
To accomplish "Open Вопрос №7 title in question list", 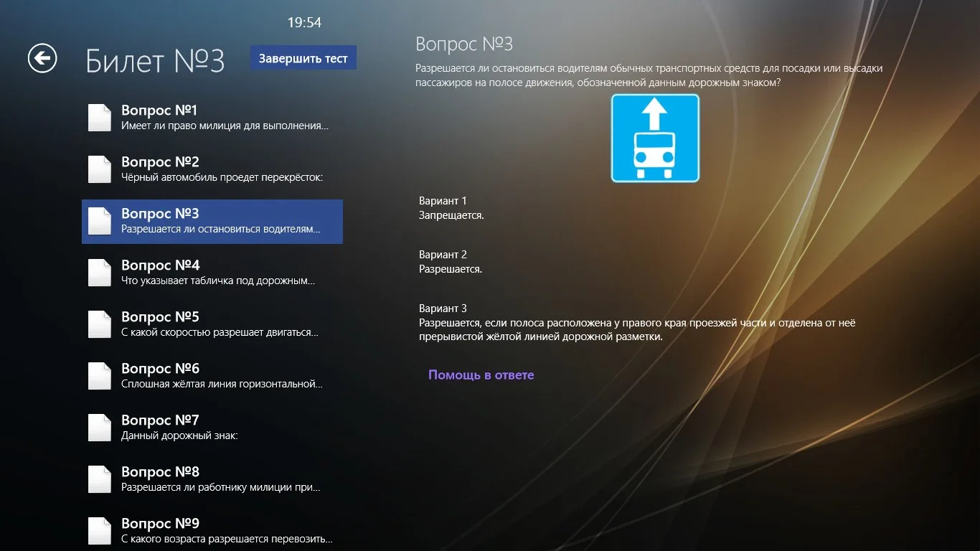I will coord(160,420).
